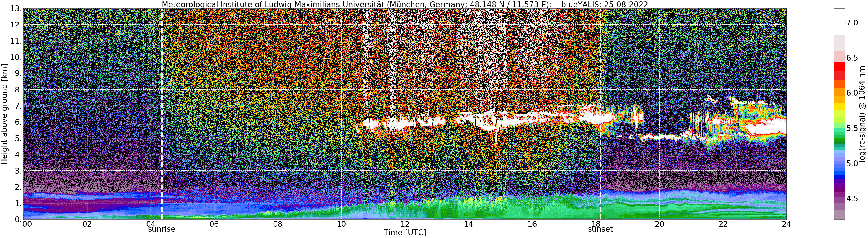Click the 6.0 tick on the colorbar
The height and width of the screenshot is (238, 868).
click(x=852, y=93)
